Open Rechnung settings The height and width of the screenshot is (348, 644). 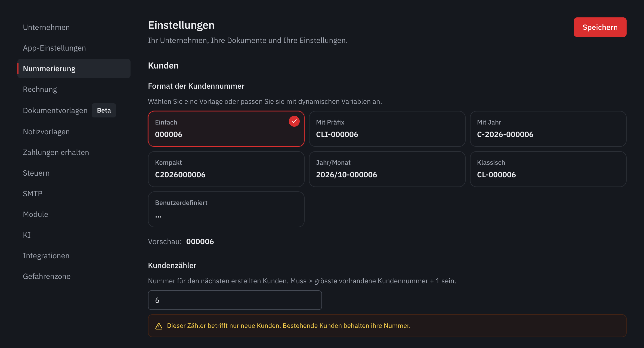tap(74, 89)
